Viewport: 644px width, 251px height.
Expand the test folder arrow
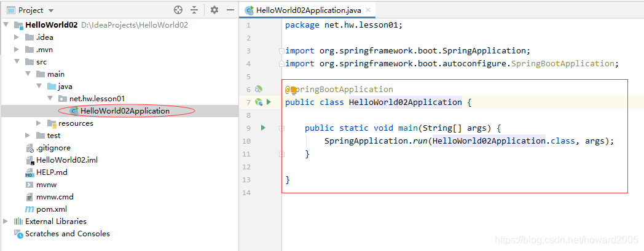(28, 136)
